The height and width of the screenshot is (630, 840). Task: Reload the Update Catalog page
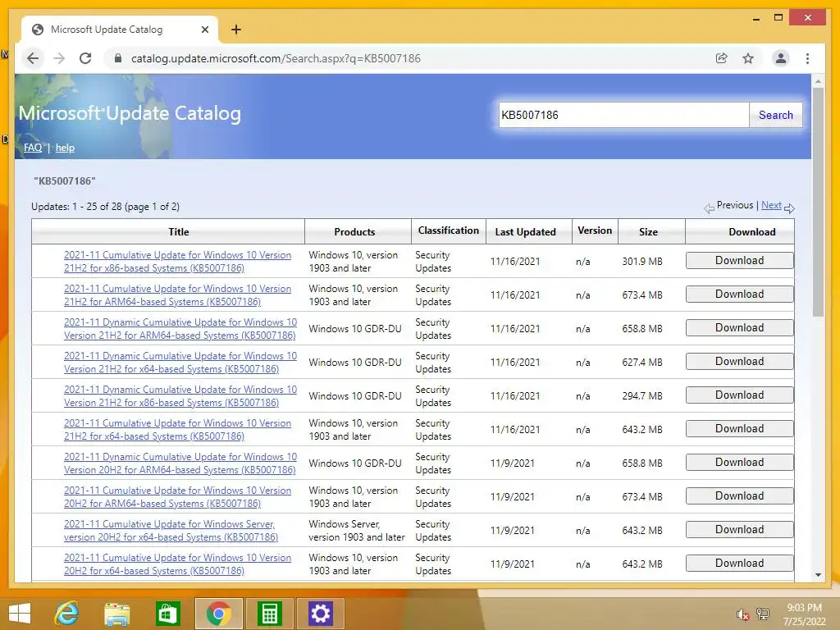(85, 58)
